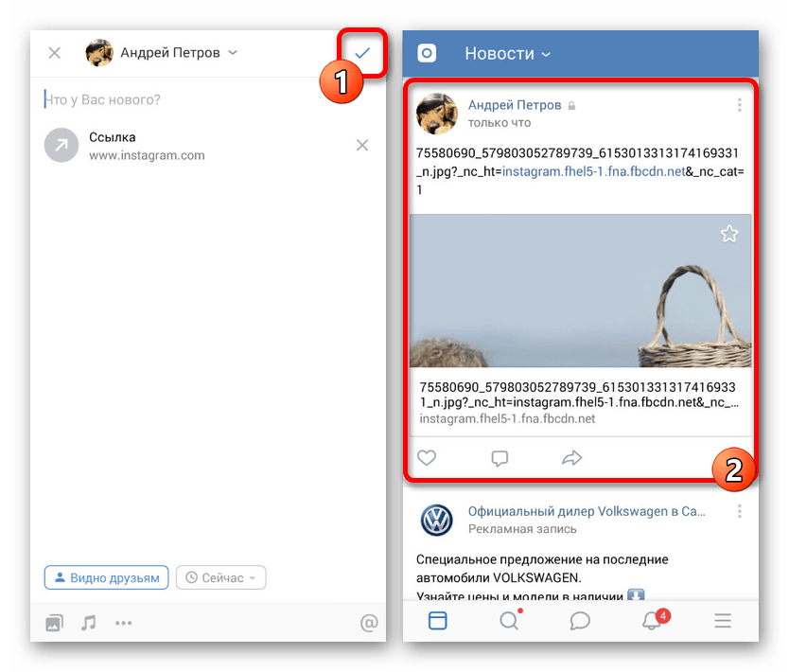
Task: Follow the instagram.fhel5-1.fna.fbcdn.net link in post text
Action: 594,171
